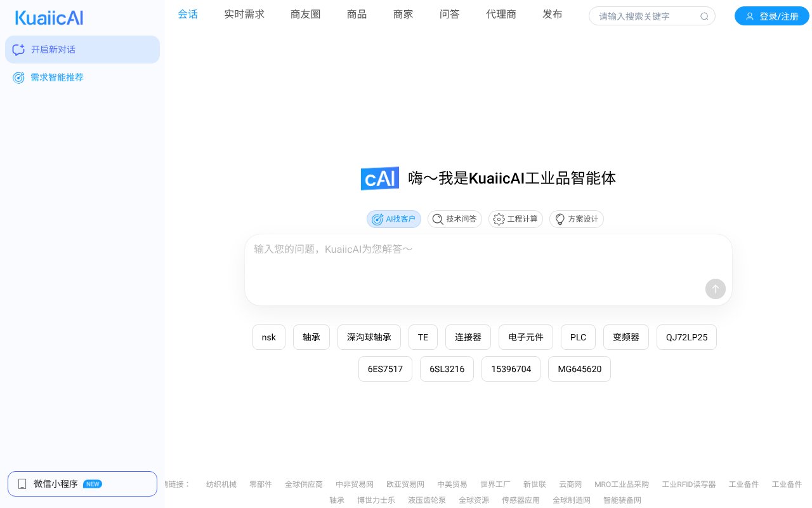Click the 登录/注册 button
This screenshot has width=812, height=508.
(x=772, y=17)
